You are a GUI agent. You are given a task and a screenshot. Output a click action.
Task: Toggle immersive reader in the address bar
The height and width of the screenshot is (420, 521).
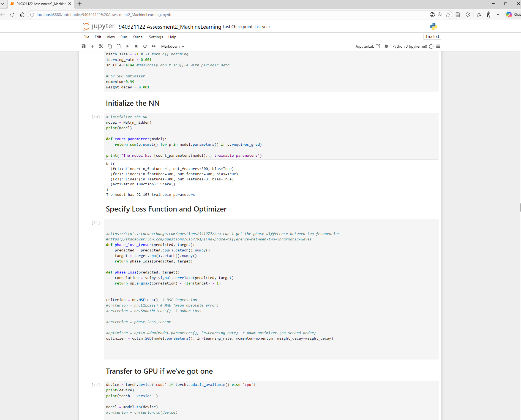click(458, 15)
